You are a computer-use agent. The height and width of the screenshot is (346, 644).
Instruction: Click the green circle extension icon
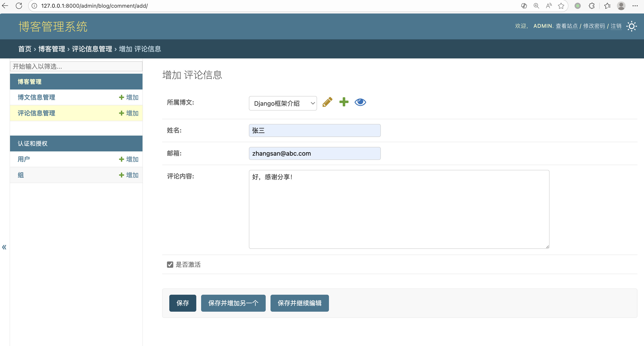(x=577, y=6)
